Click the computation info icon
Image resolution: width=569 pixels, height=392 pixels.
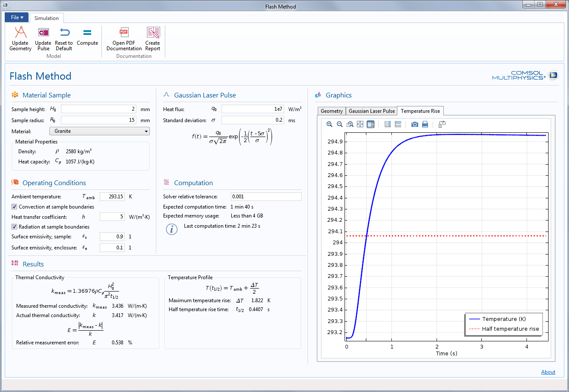click(171, 229)
